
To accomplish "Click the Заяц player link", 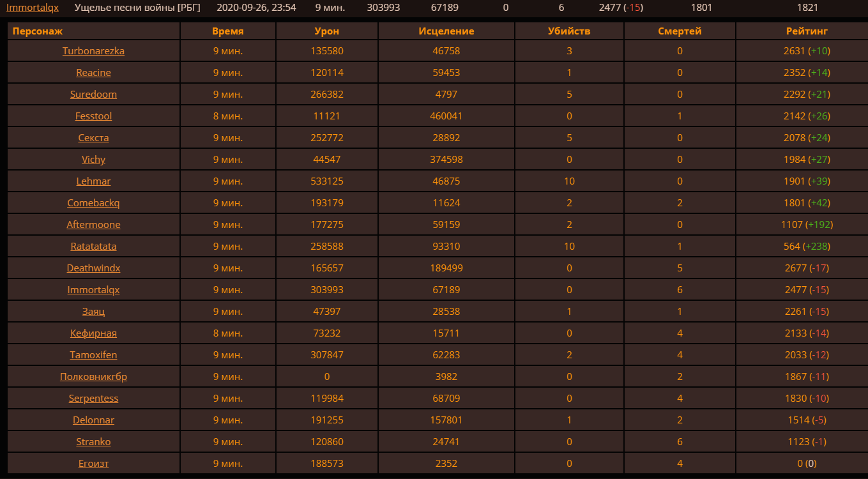I will pyautogui.click(x=93, y=312).
